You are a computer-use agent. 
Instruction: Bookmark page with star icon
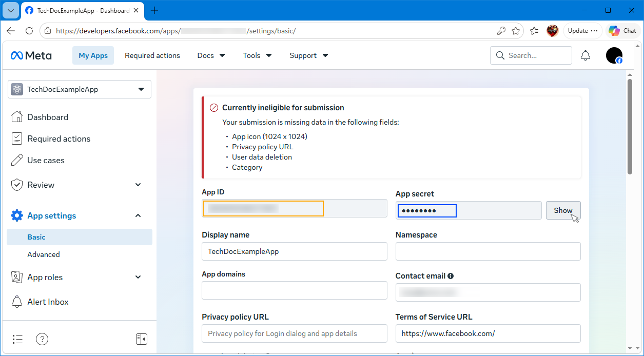click(x=516, y=31)
